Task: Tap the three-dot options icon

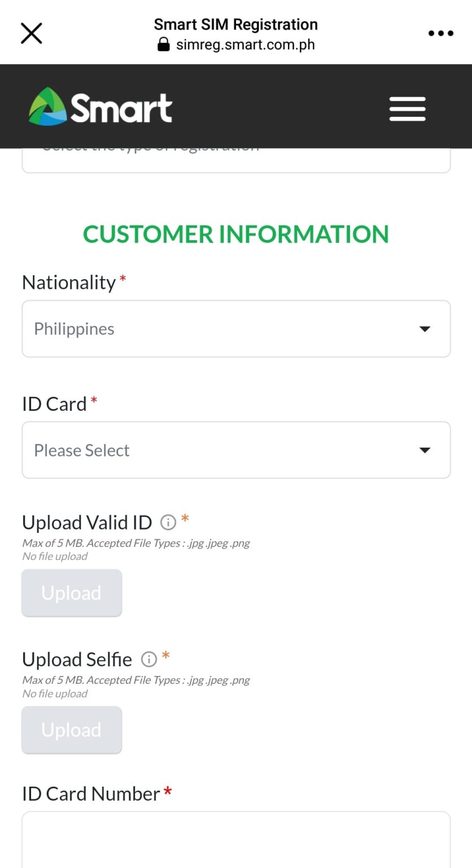Action: click(x=441, y=33)
